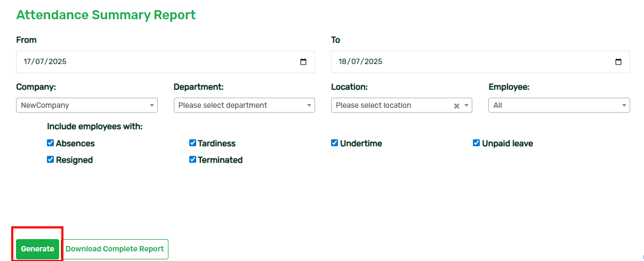The image size is (644, 261).
Task: Click the From date field 17/07/2025
Action: (166, 62)
